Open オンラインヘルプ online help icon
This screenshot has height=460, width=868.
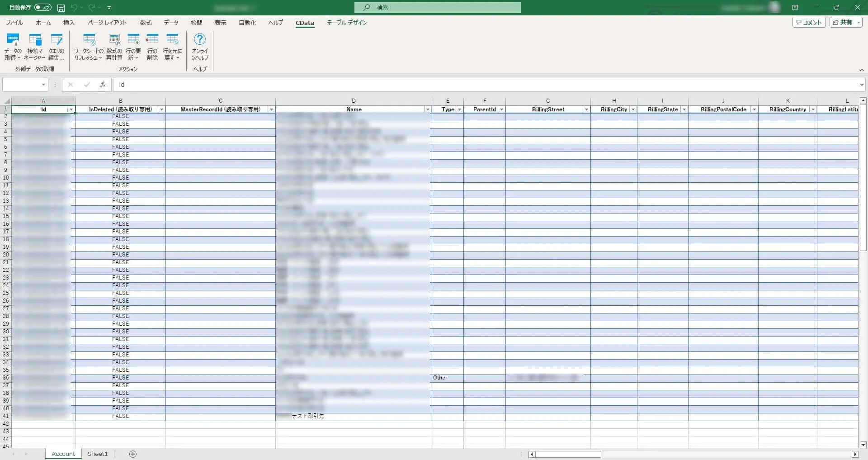pos(200,47)
